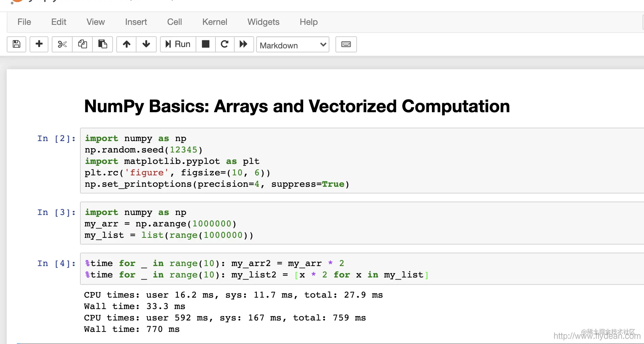Open the Kernel menu

click(x=215, y=22)
